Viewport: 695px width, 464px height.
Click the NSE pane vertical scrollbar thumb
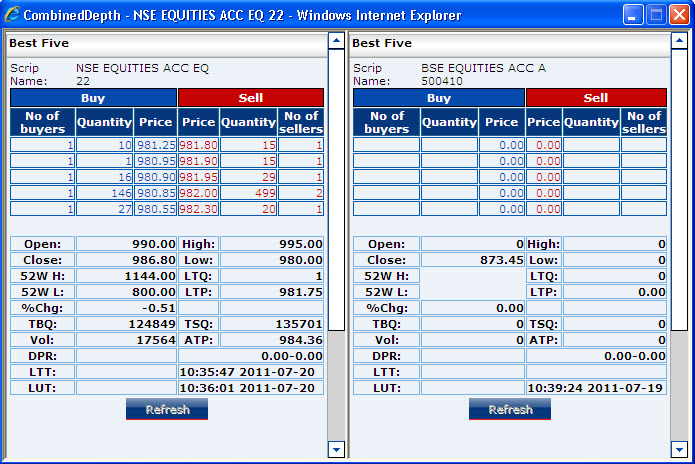coord(336,190)
